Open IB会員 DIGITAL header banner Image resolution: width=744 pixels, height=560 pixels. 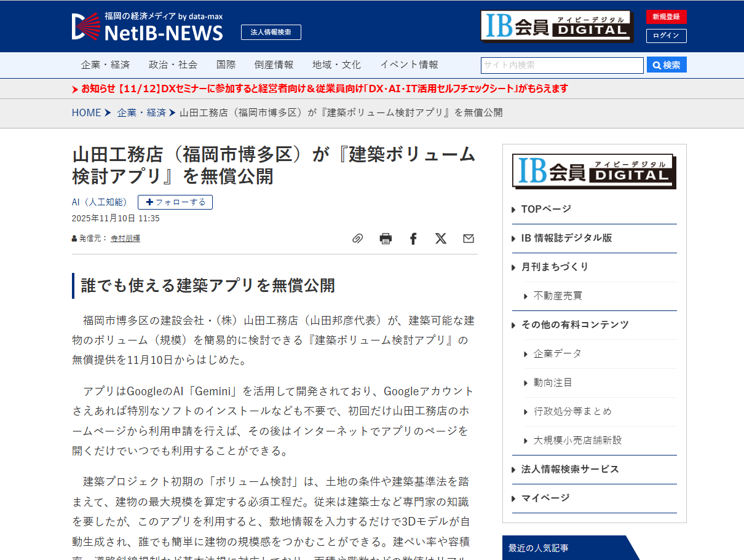556,26
